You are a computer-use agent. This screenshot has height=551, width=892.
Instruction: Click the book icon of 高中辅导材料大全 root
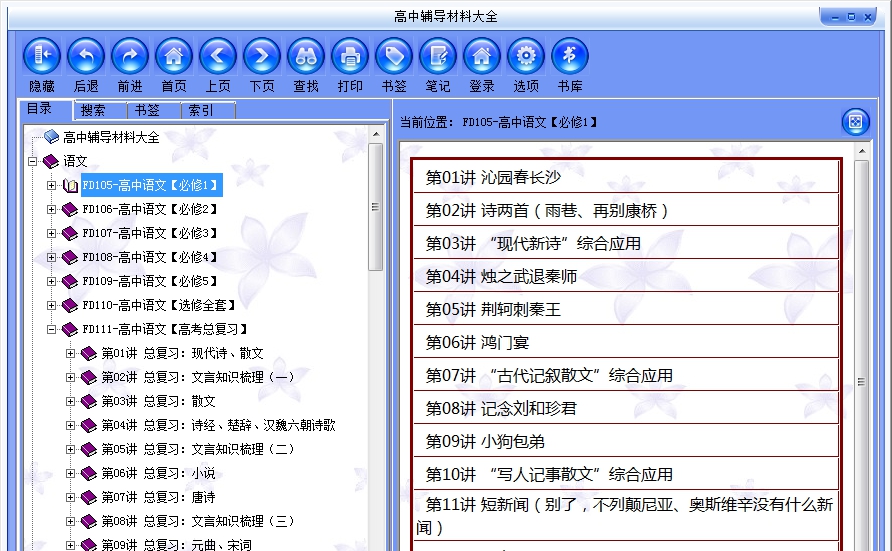(51, 136)
